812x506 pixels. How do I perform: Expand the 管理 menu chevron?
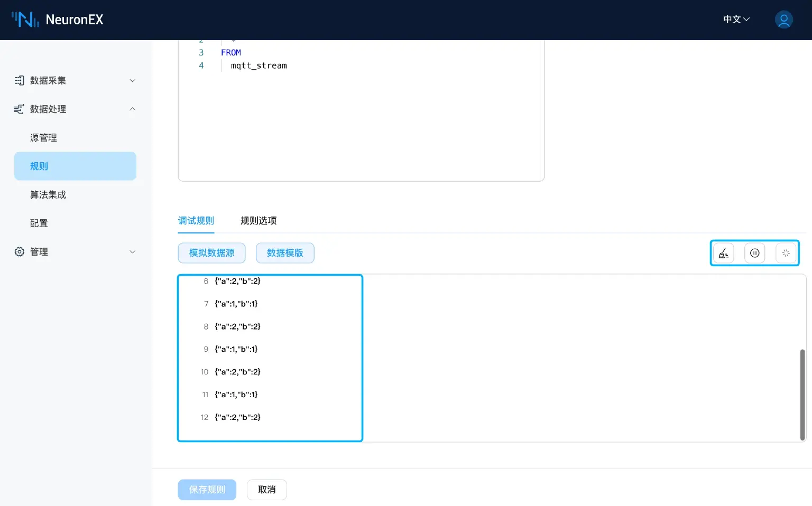click(x=132, y=252)
